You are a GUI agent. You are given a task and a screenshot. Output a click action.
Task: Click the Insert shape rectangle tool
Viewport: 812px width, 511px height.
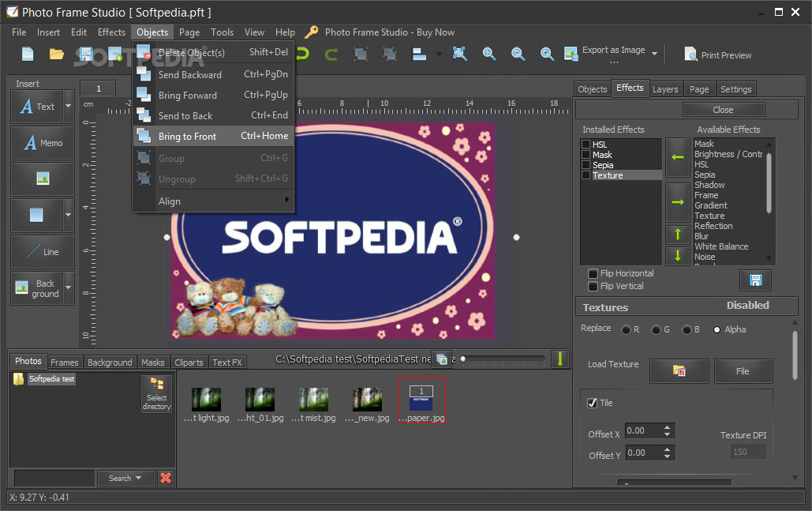tap(36, 215)
